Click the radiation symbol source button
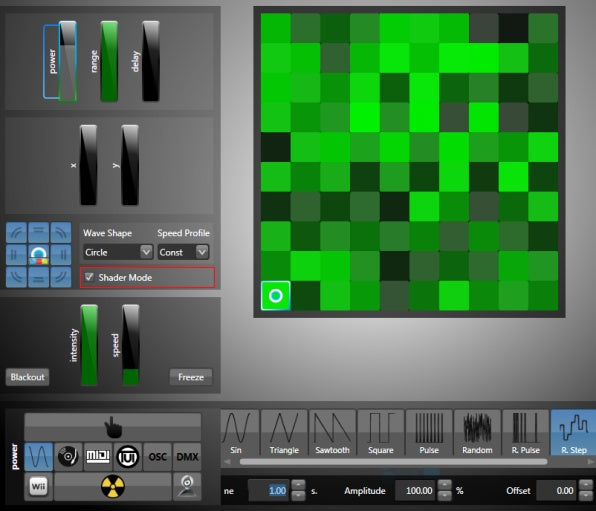Image resolution: width=596 pixels, height=511 pixels. (113, 486)
